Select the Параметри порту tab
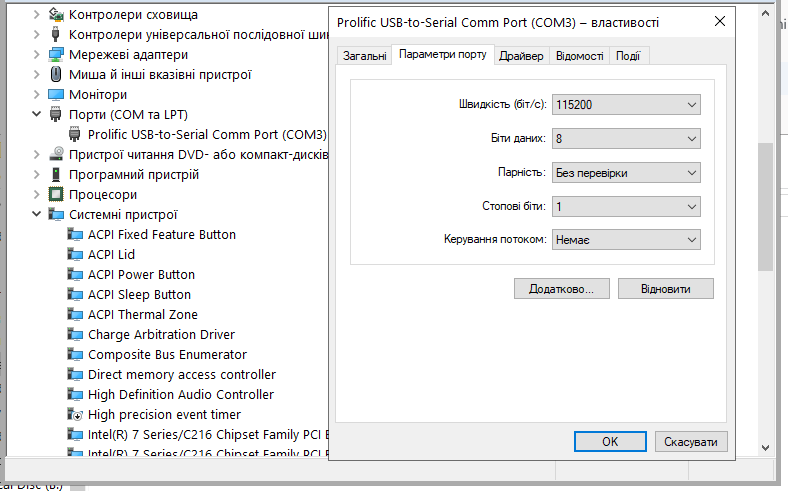 (443, 54)
